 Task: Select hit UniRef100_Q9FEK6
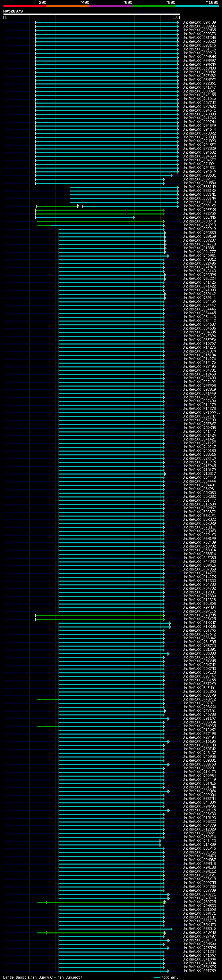click(199, 210)
